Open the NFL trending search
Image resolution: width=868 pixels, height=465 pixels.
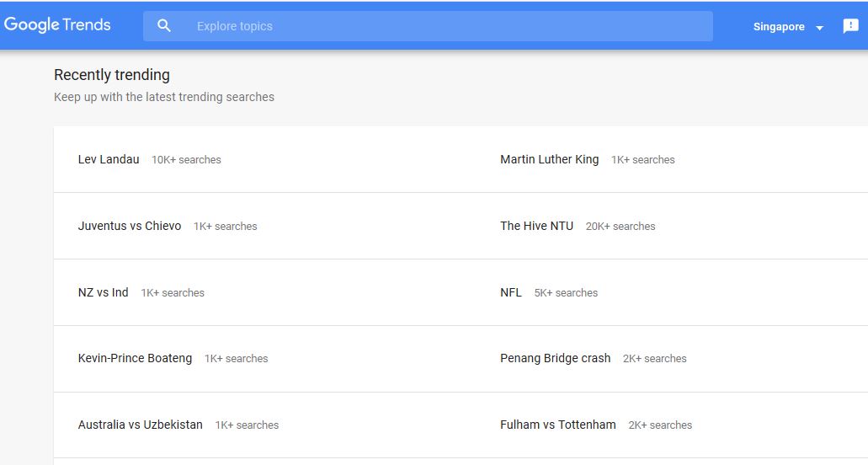tap(510, 292)
